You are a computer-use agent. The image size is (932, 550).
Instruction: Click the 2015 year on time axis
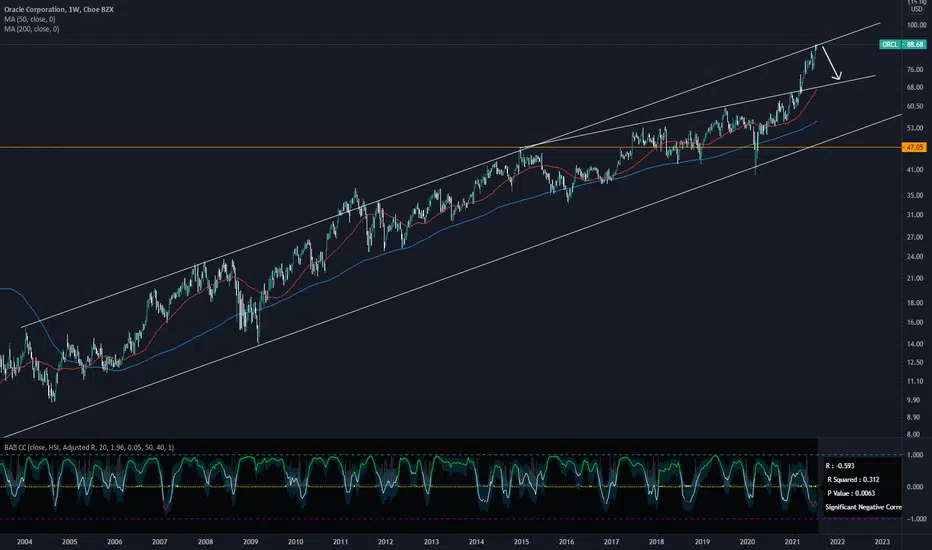521,542
